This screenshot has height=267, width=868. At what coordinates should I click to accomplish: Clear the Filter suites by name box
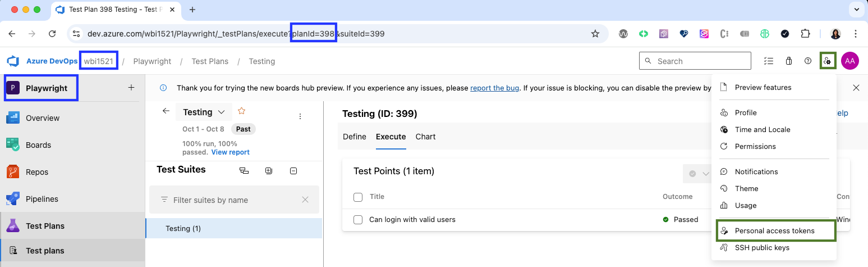305,200
